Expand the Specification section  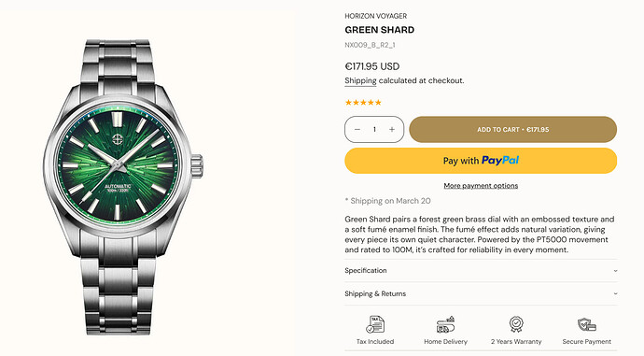pos(481,270)
